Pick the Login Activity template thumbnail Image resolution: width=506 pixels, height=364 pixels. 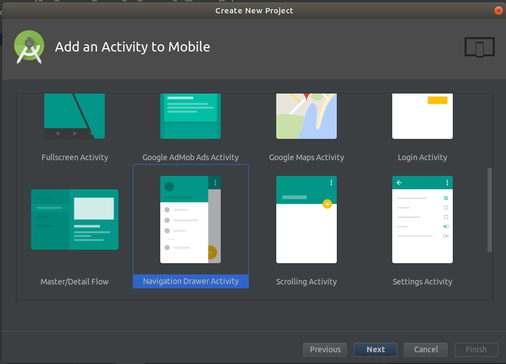[x=422, y=116]
